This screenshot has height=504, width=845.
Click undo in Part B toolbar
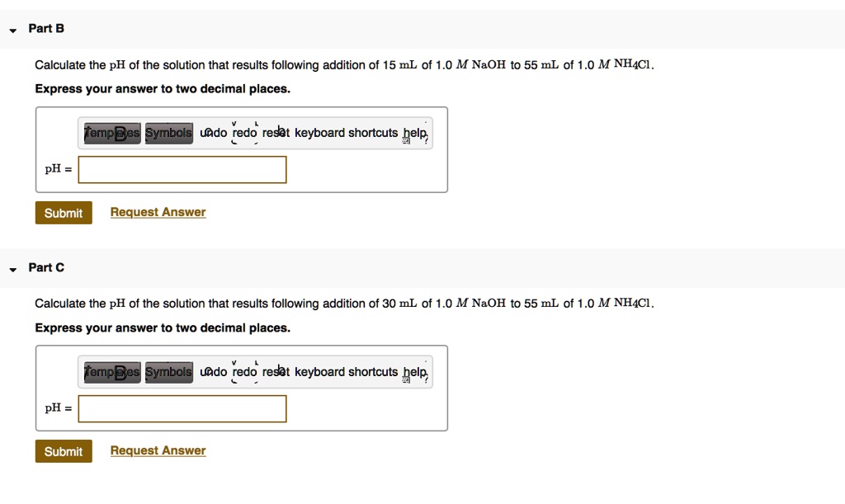[x=214, y=133]
